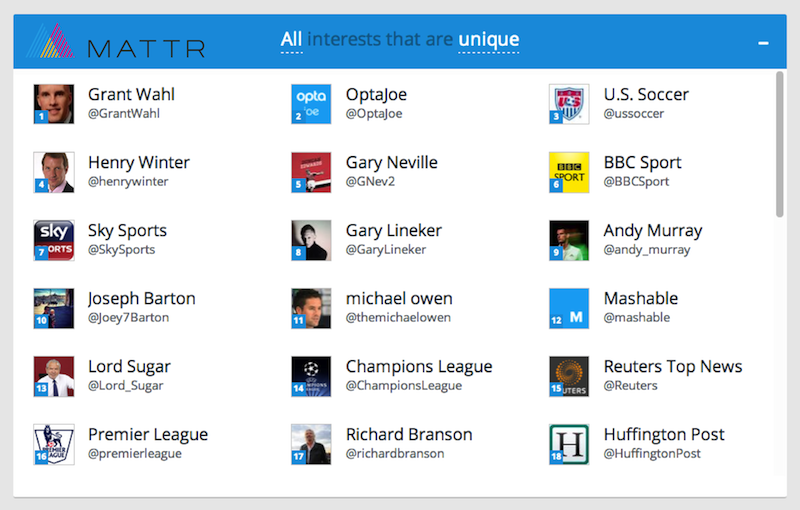Click the Mashable blue M icon
Viewport: 800px width, 510px height.
click(x=569, y=308)
